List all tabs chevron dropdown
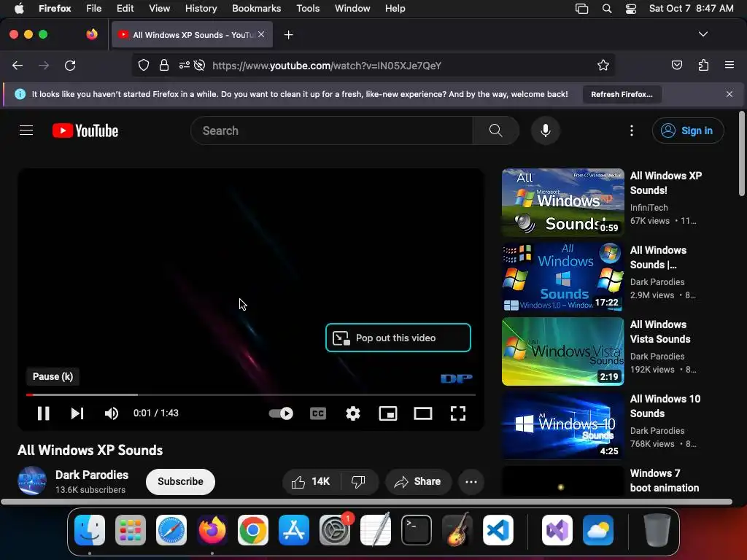The image size is (747, 560). point(703,34)
